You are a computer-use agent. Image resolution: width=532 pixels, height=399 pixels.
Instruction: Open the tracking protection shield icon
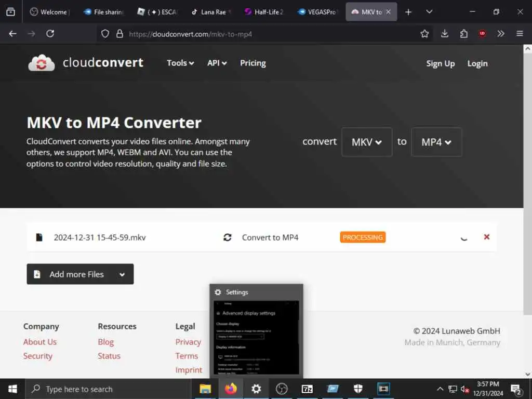click(105, 34)
